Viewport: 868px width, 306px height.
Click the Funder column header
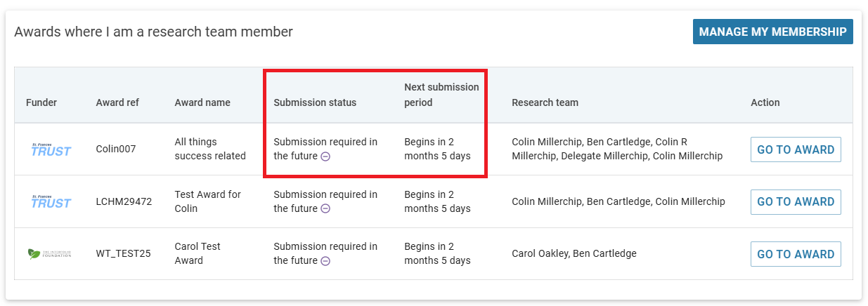coord(41,102)
